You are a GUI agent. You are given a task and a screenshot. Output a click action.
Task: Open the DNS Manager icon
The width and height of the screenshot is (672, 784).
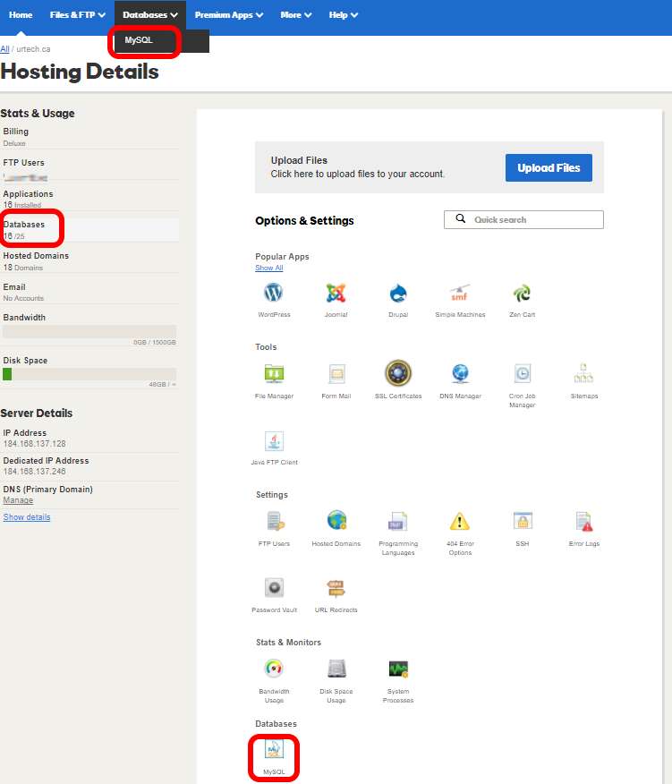coord(460,374)
